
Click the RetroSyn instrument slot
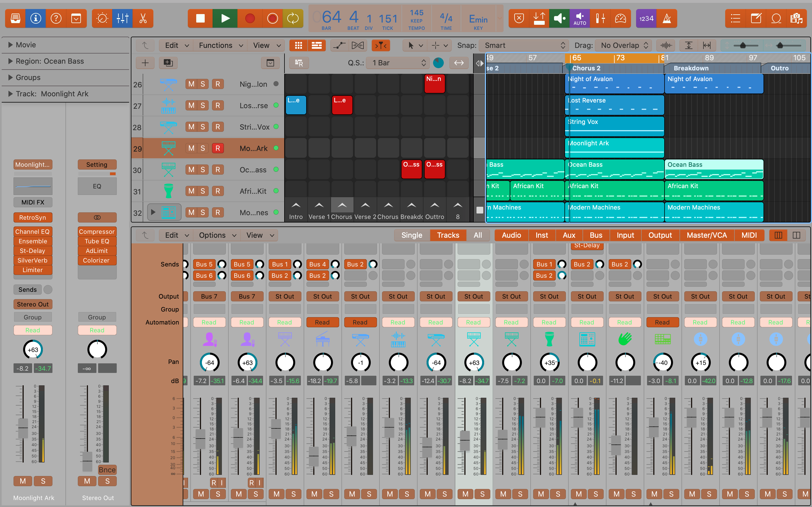pos(32,217)
